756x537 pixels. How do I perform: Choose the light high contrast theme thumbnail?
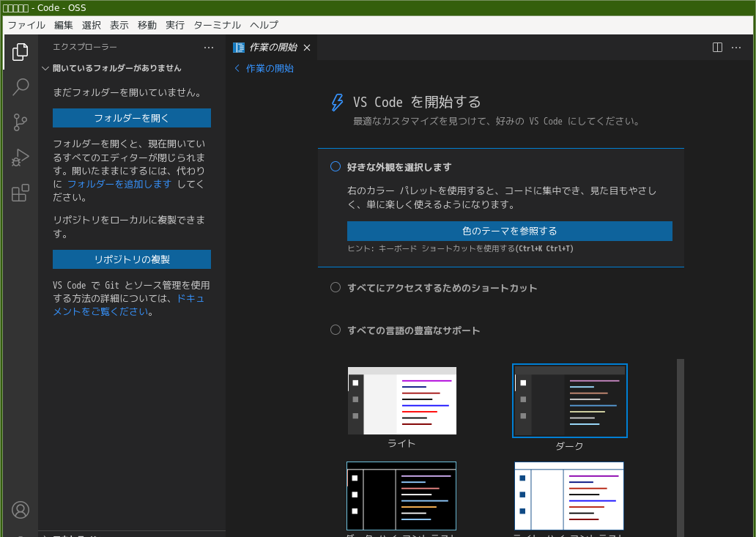tap(569, 496)
